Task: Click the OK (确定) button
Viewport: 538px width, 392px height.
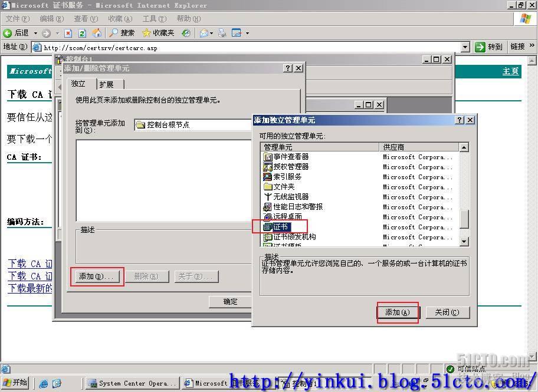Action: pyautogui.click(x=230, y=302)
